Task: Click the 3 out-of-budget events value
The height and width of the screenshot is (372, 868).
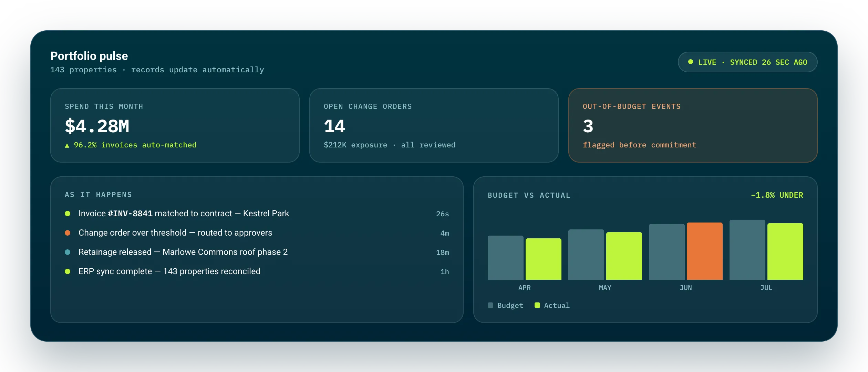Action: tap(588, 126)
